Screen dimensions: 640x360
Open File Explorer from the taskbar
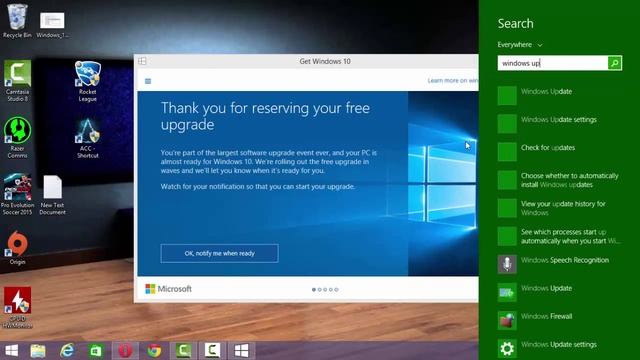(38, 351)
